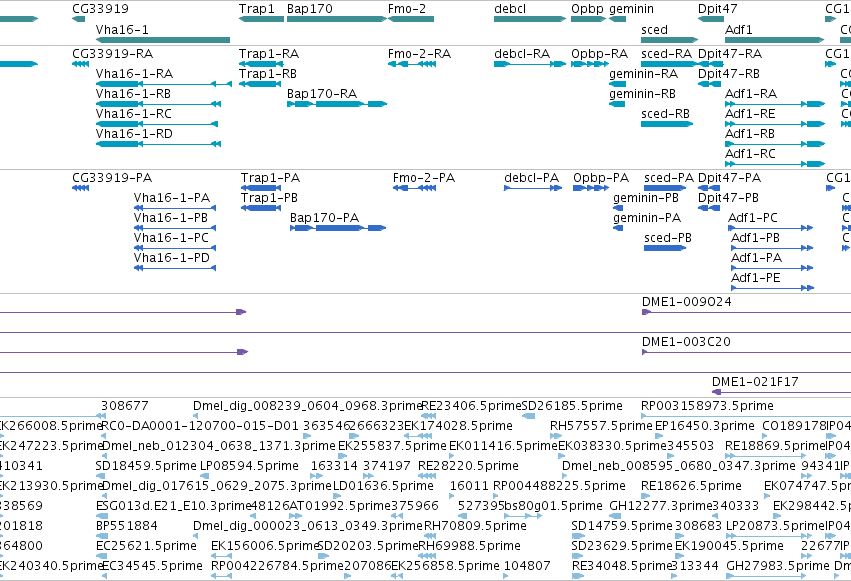Select protein sced-PB
This screenshot has height=581, width=851.
click(668, 238)
